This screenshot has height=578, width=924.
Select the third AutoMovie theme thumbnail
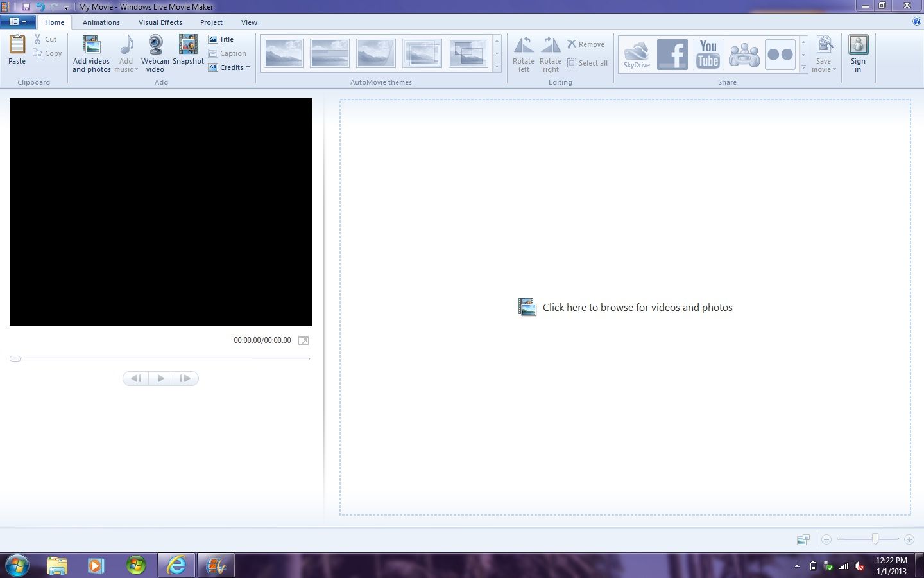tap(376, 53)
